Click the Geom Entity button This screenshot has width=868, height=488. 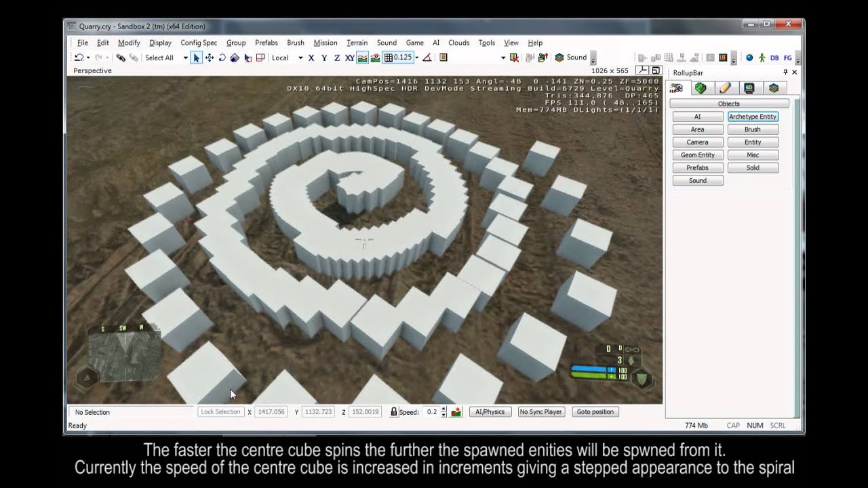698,155
